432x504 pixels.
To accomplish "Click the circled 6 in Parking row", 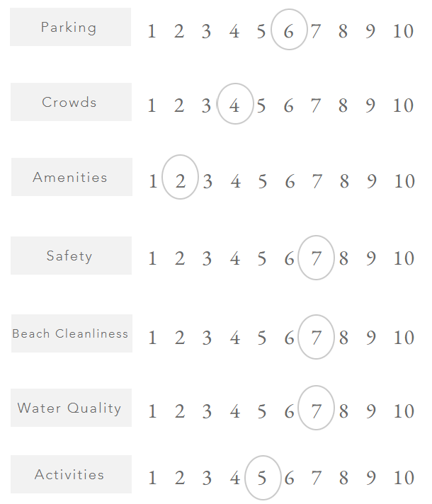I will (289, 30).
